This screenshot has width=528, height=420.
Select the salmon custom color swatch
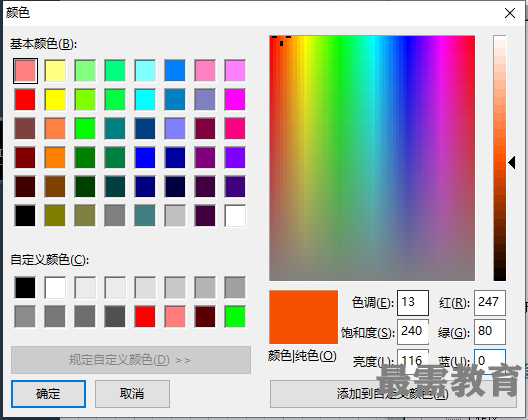(x=175, y=317)
